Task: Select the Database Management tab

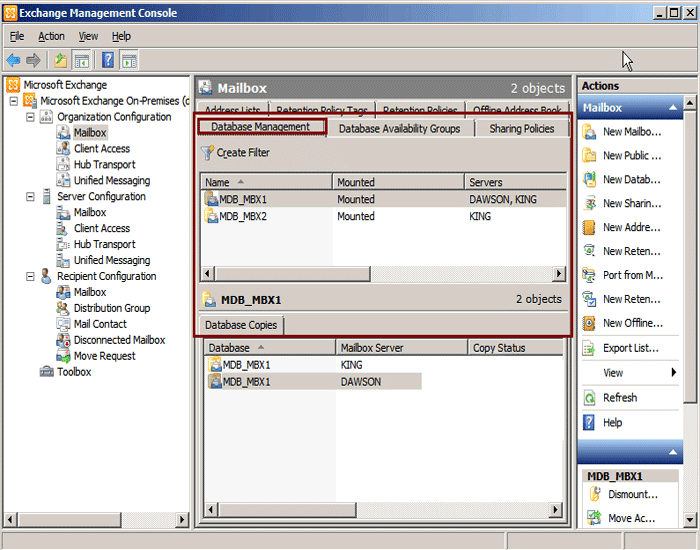Action: point(261,127)
